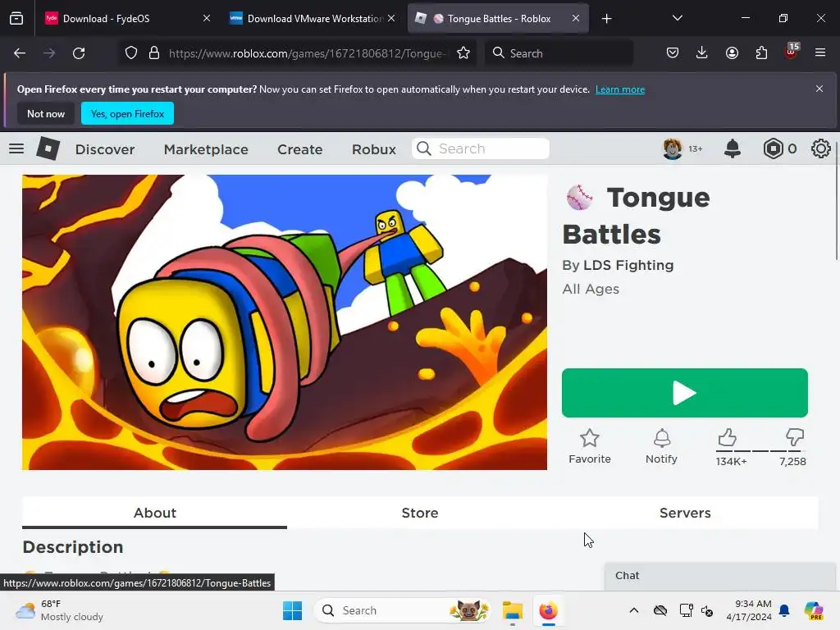This screenshot has width=840, height=630.
Task: Open the Create menu item
Action: (x=300, y=149)
